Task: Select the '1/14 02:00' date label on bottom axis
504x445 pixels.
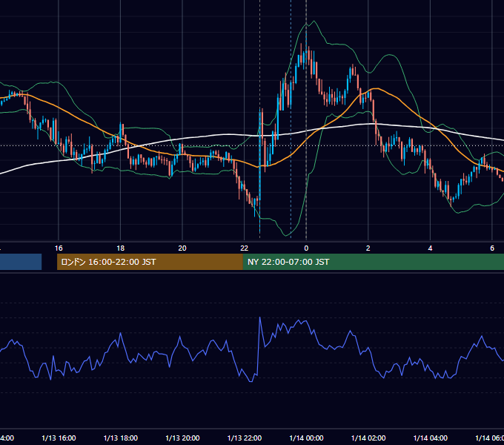Action: click(368, 438)
